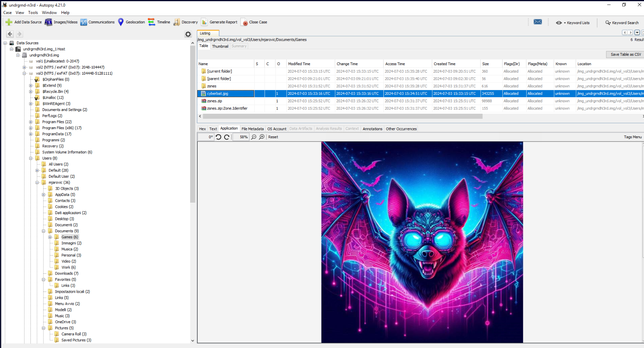Click the envelope messages icon
The height and width of the screenshot is (348, 644).
click(x=538, y=22)
